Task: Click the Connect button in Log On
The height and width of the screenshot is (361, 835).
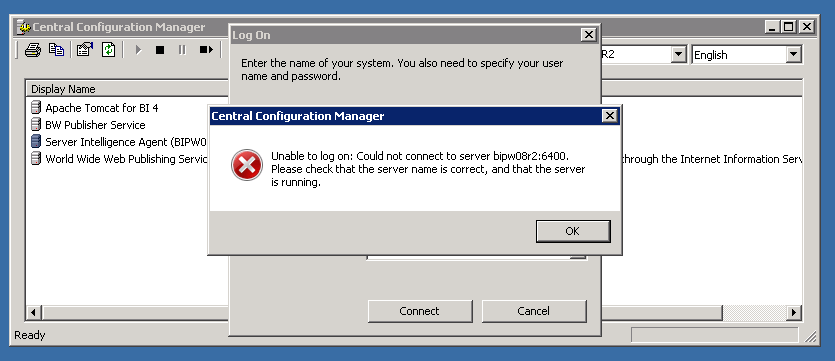Action: 420,311
